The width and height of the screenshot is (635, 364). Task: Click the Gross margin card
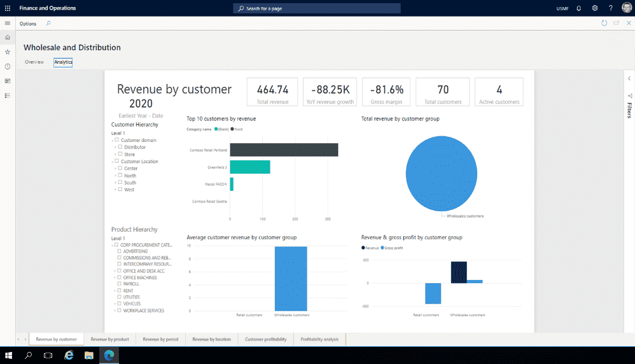click(386, 92)
